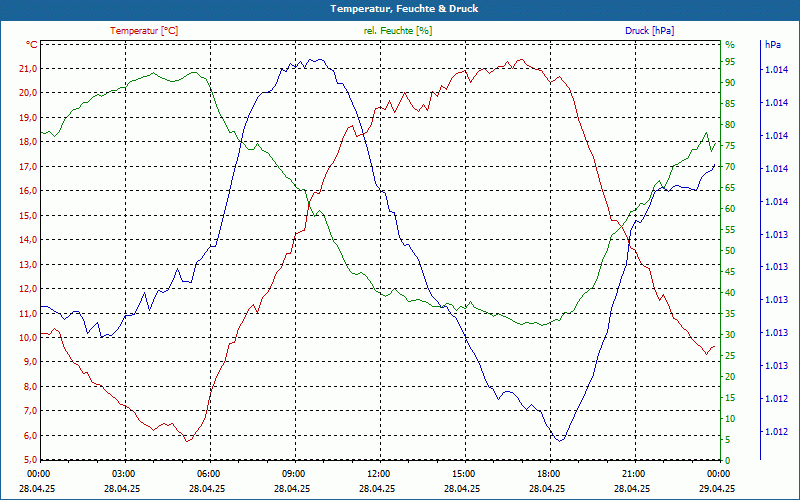Screen dimensions: 800x500
Task: Click the "18,0" temperature axis value
Action: pyautogui.click(x=28, y=142)
